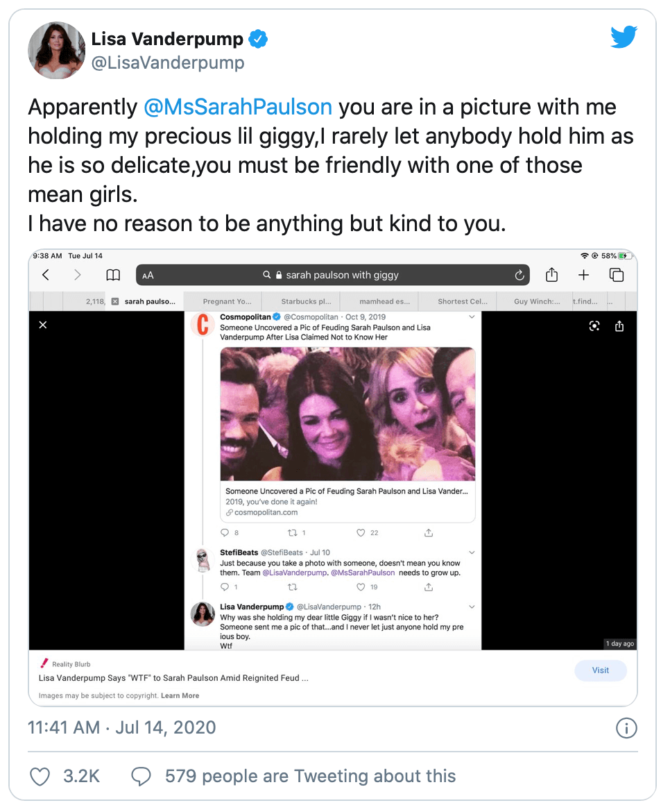
Task: Click the Twitter bird logo
Action: tap(623, 38)
